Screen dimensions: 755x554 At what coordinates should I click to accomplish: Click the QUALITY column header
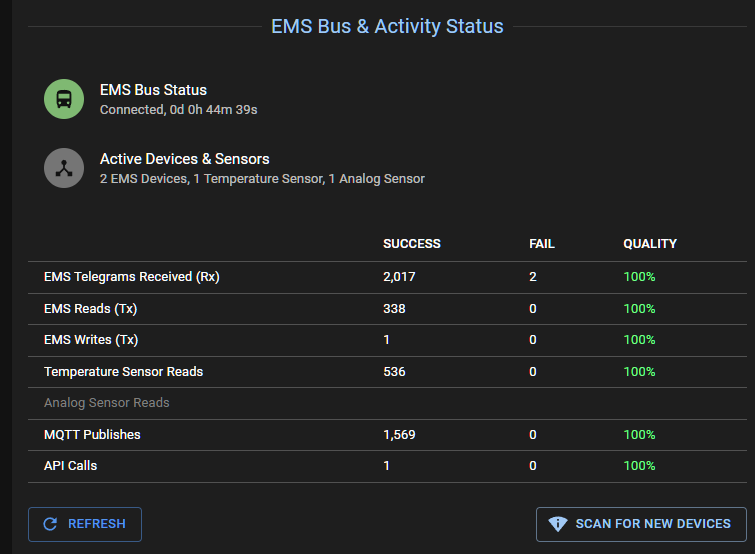click(x=650, y=244)
